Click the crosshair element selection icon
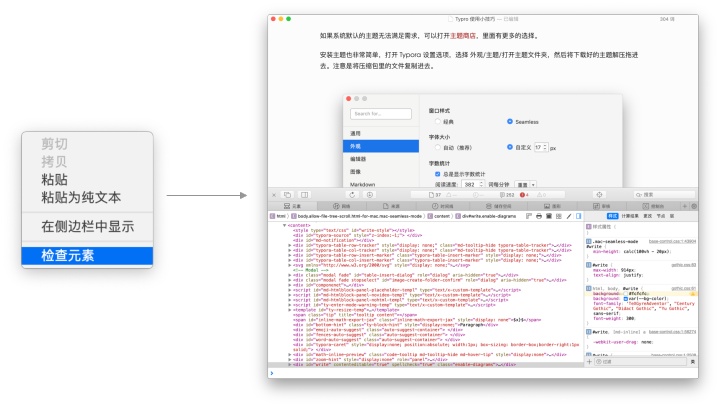Image resolution: width=720 pixels, height=407 pixels. click(599, 195)
